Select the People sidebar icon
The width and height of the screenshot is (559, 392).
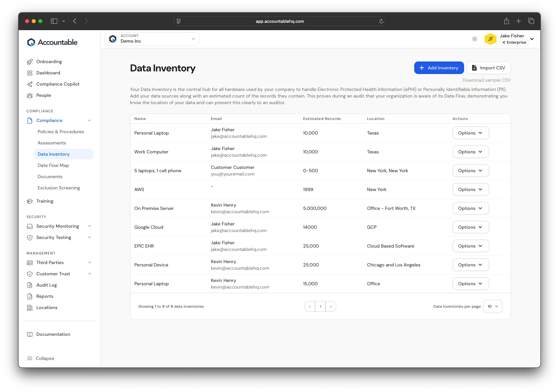click(30, 95)
